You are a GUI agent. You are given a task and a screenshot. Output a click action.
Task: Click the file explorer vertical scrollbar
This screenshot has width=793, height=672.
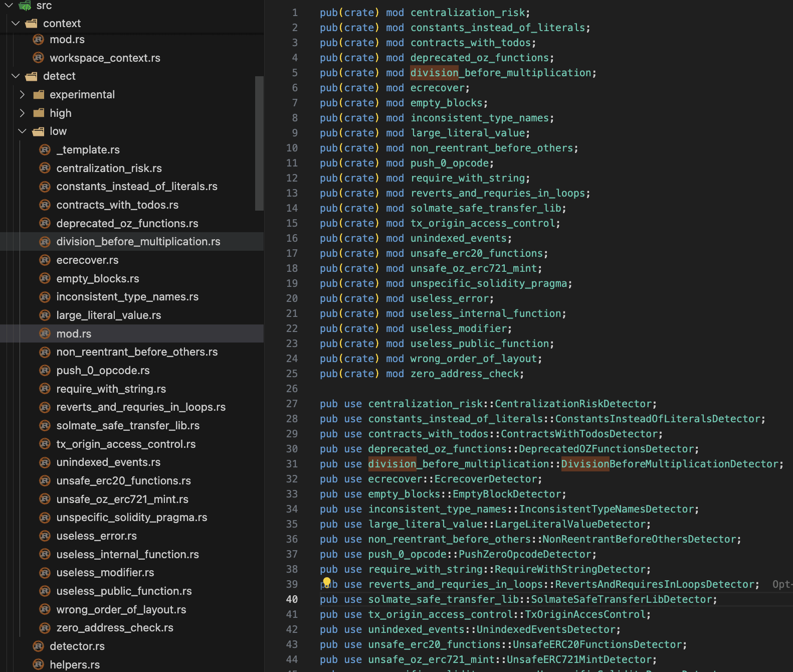click(x=259, y=143)
